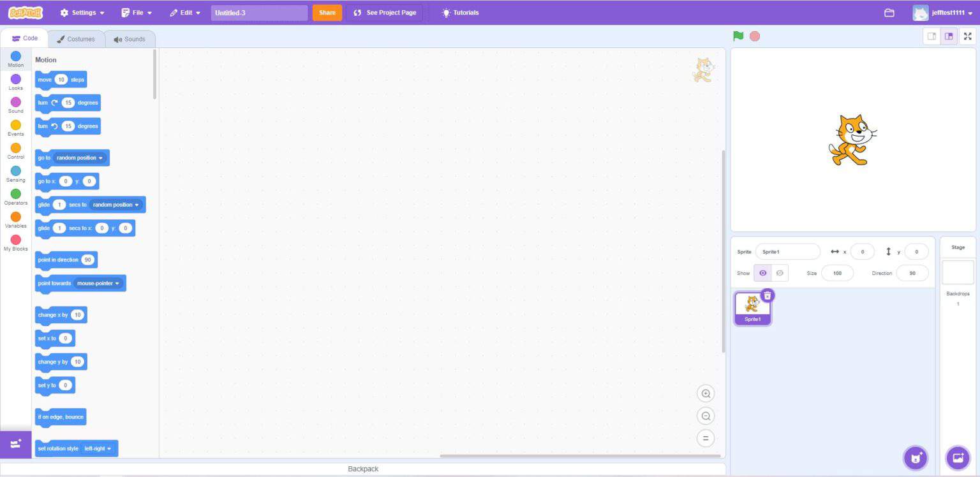Hide Sprite1 with the crossed-eye toggle
This screenshot has height=477, width=980.
tap(779, 273)
